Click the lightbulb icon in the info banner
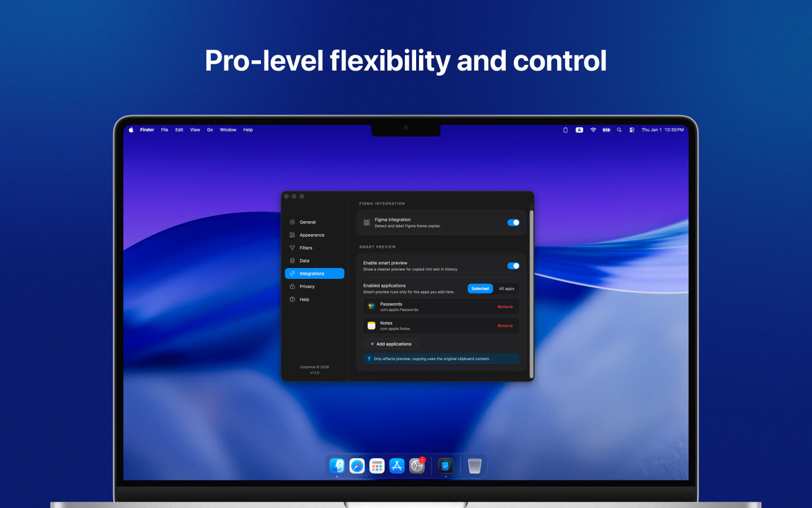This screenshot has height=508, width=812. click(369, 359)
